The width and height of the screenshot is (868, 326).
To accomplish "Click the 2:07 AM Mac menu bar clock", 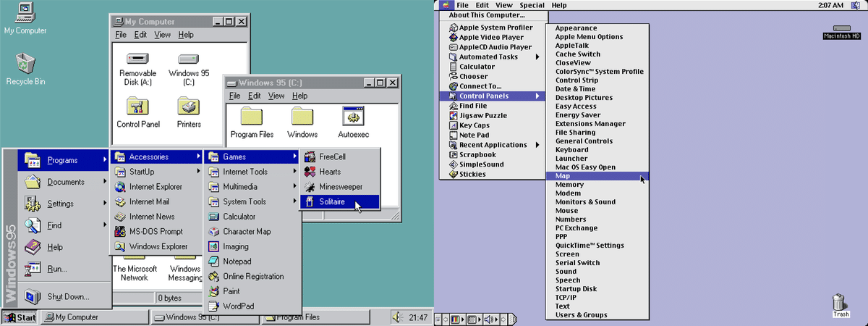I will coord(830,5).
